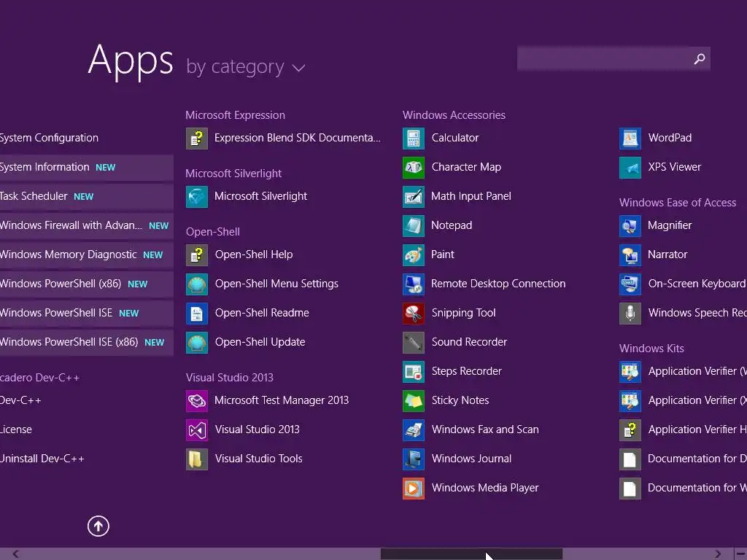Open Math Input Panel icon
This screenshot has width=747, height=560.
413,197
